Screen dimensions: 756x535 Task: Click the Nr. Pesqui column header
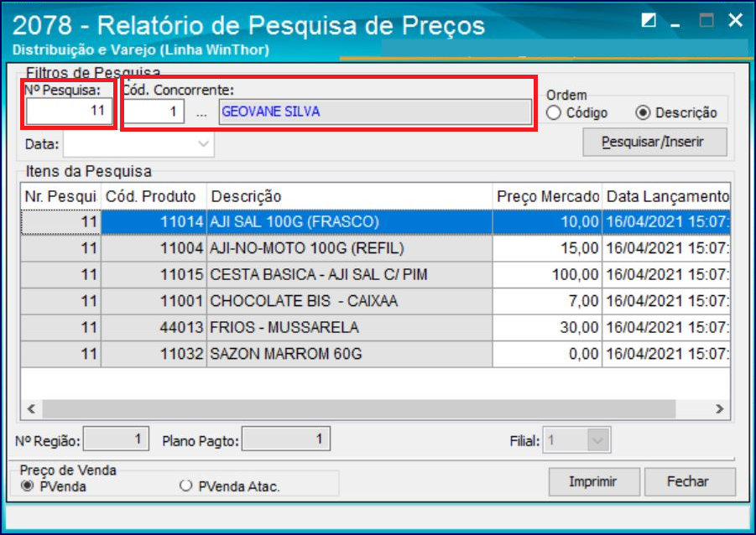tap(60, 196)
